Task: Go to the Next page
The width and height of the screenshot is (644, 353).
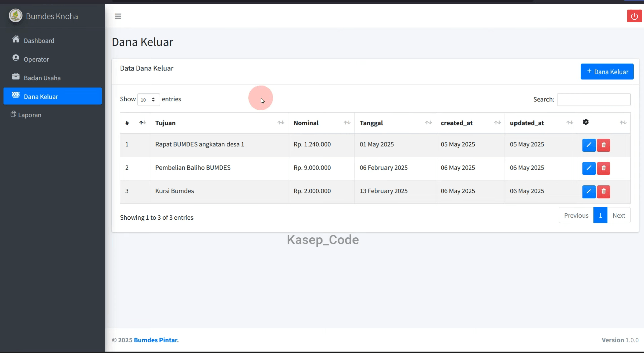Action: coord(619,215)
